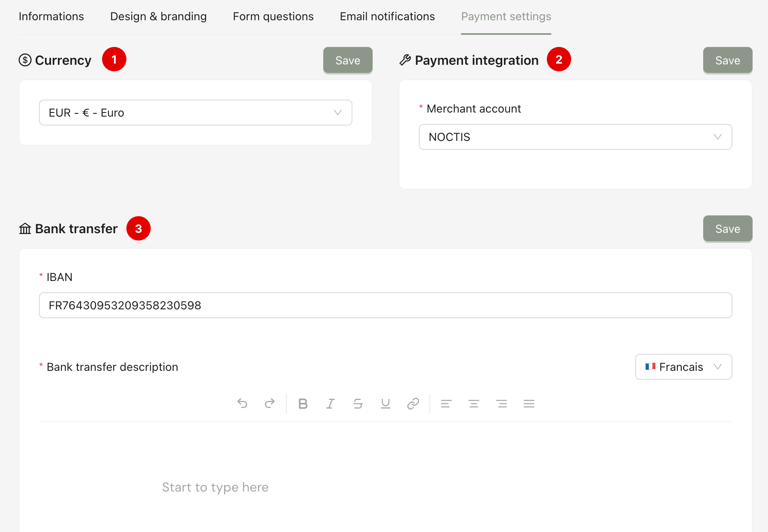Insert a link using the link icon
Viewport: 768px width, 532px height.
pyautogui.click(x=413, y=404)
